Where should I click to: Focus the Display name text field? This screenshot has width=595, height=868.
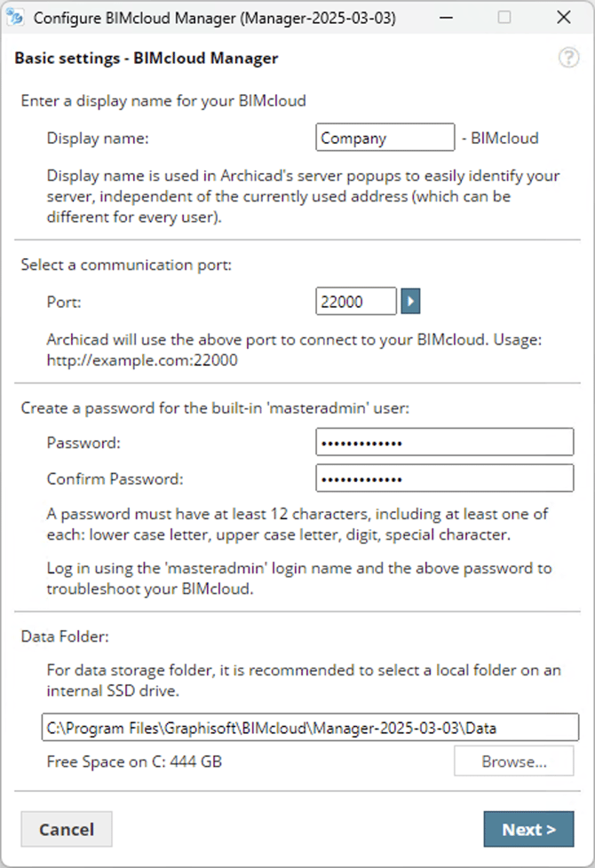pos(385,138)
